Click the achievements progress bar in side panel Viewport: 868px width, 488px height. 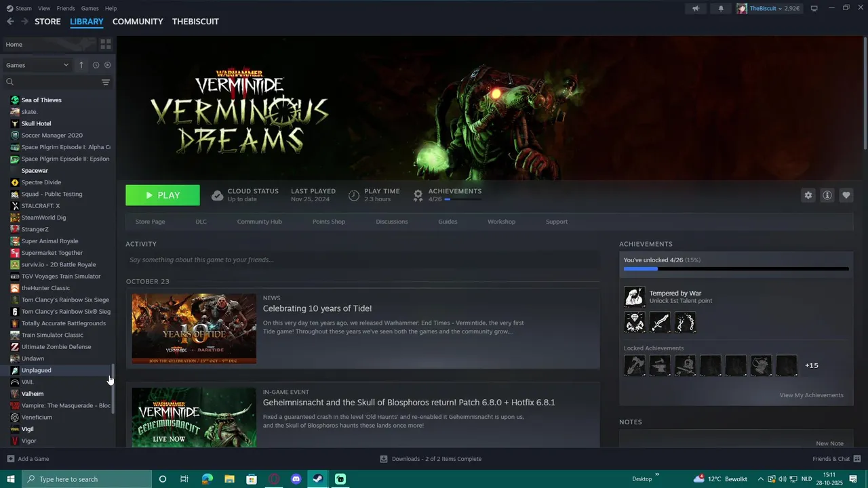(x=736, y=269)
